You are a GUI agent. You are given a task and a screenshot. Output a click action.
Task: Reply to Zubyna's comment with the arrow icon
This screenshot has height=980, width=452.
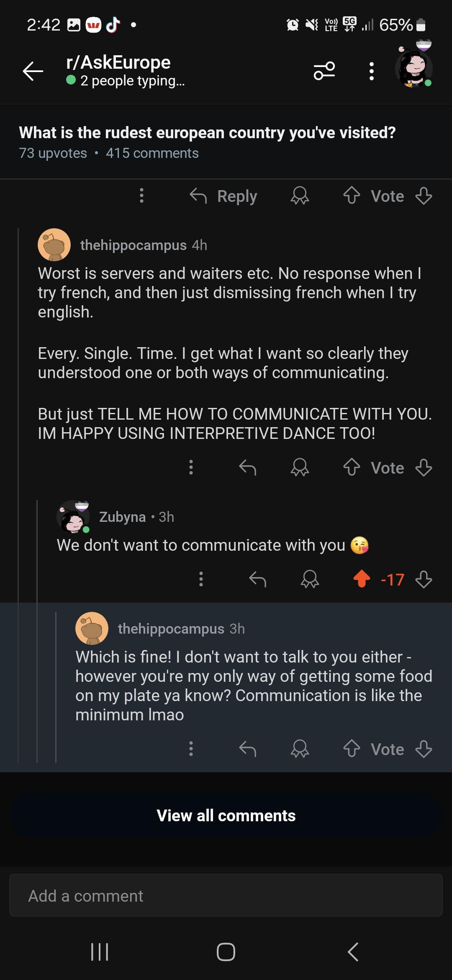point(257,579)
